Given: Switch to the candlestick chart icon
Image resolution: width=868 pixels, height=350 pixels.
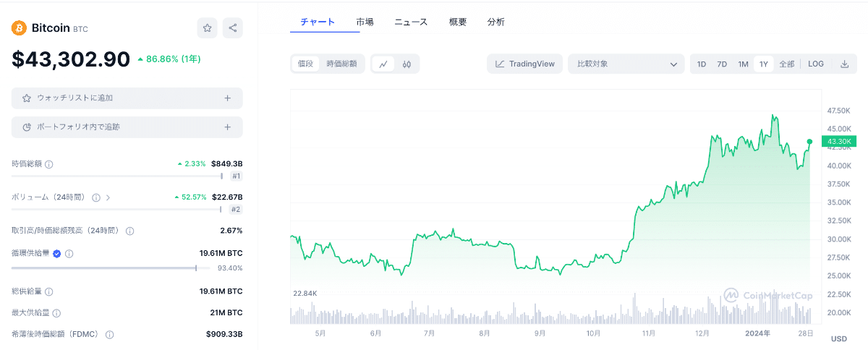Looking at the screenshot, I should tap(407, 64).
